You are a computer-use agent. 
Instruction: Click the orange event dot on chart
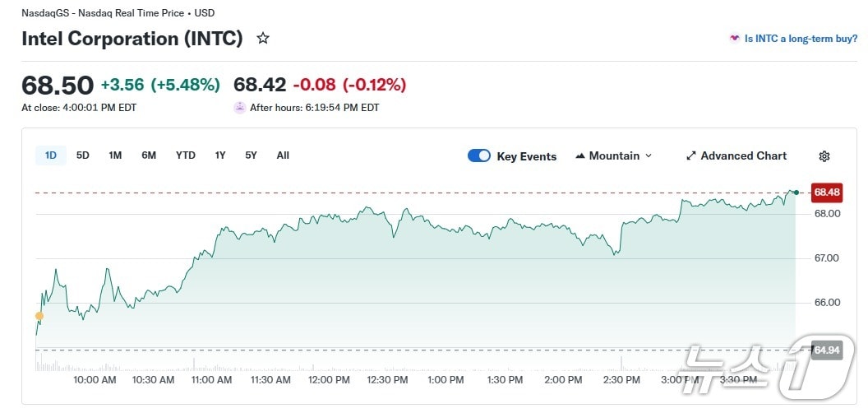39,316
